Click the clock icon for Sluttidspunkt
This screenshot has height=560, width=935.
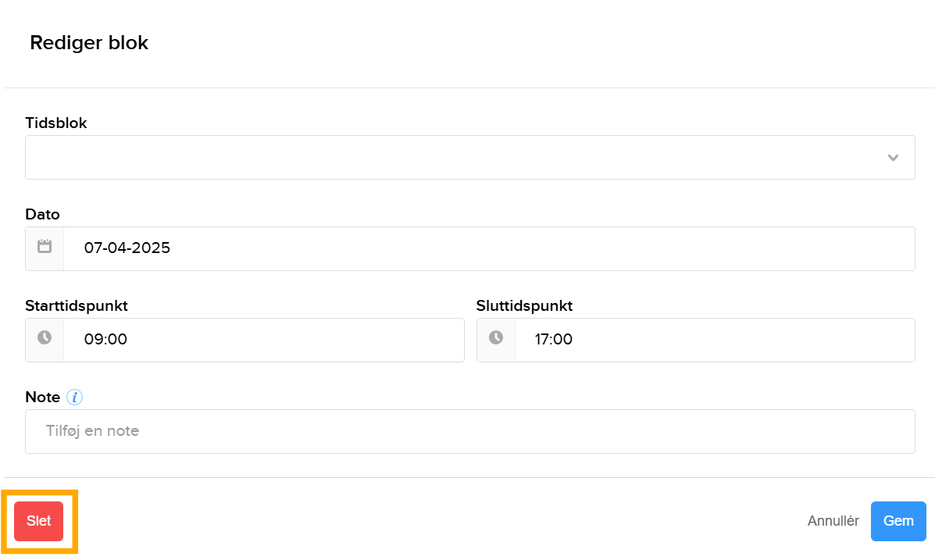496,340
